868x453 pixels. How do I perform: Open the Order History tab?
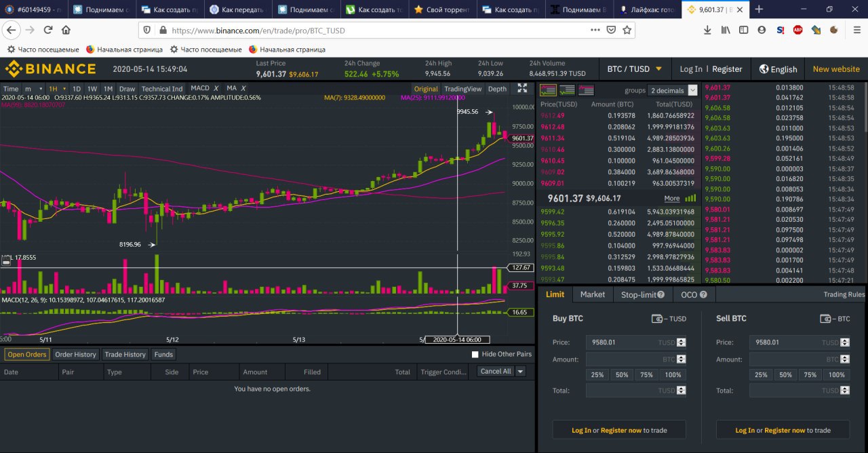[75, 354]
